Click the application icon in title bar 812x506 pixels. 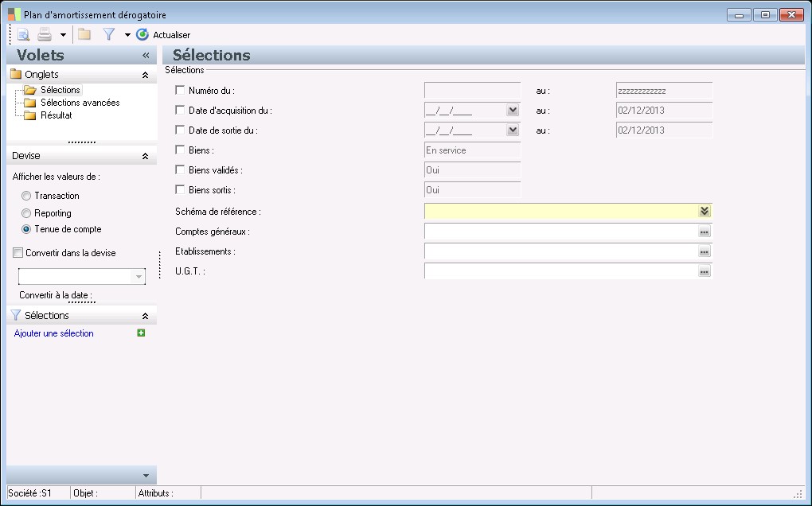coord(14,14)
